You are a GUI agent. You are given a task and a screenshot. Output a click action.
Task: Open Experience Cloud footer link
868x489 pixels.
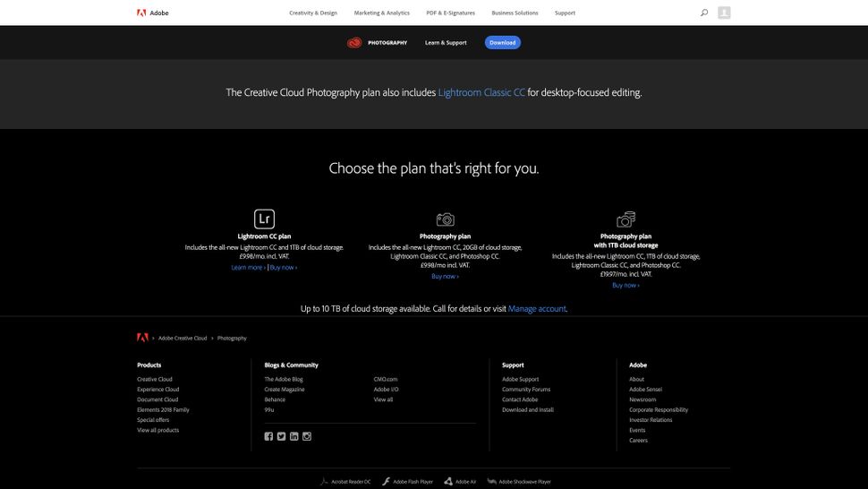point(157,390)
